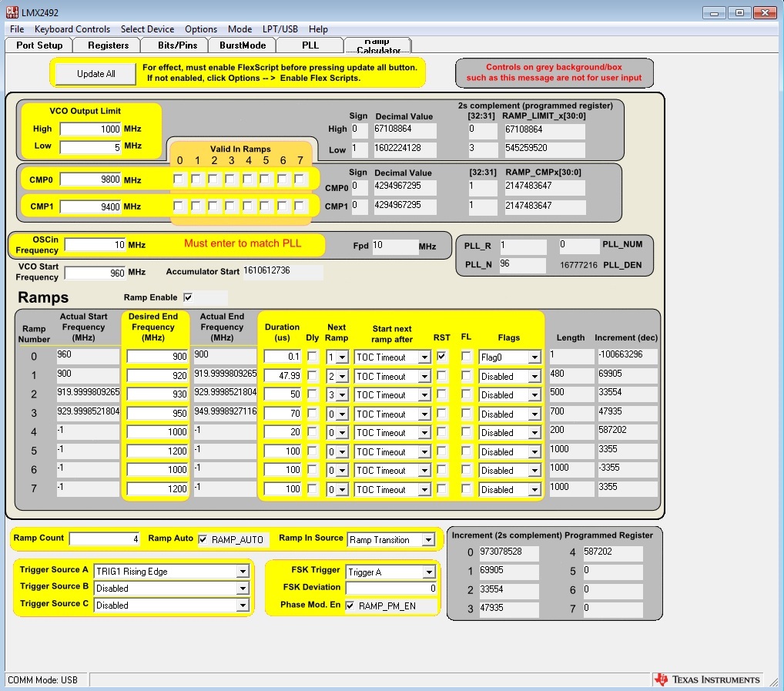
Task: Switch to the Registers tab
Action: [x=108, y=45]
